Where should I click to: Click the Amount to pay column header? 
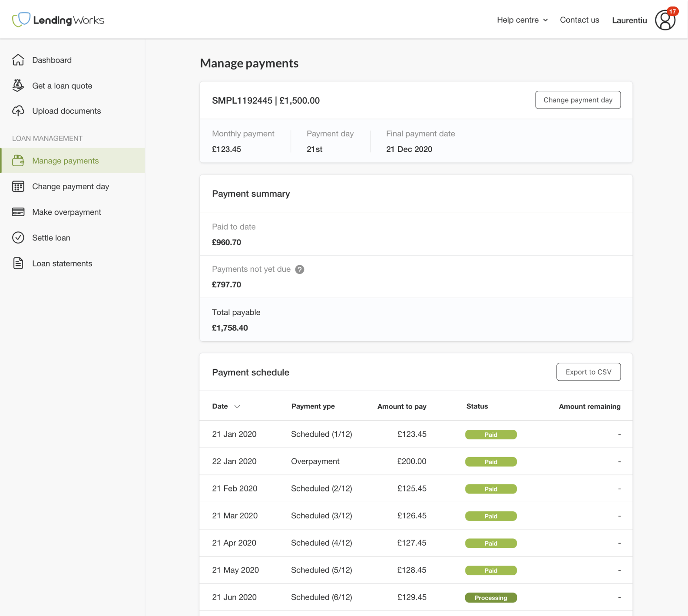click(x=402, y=406)
